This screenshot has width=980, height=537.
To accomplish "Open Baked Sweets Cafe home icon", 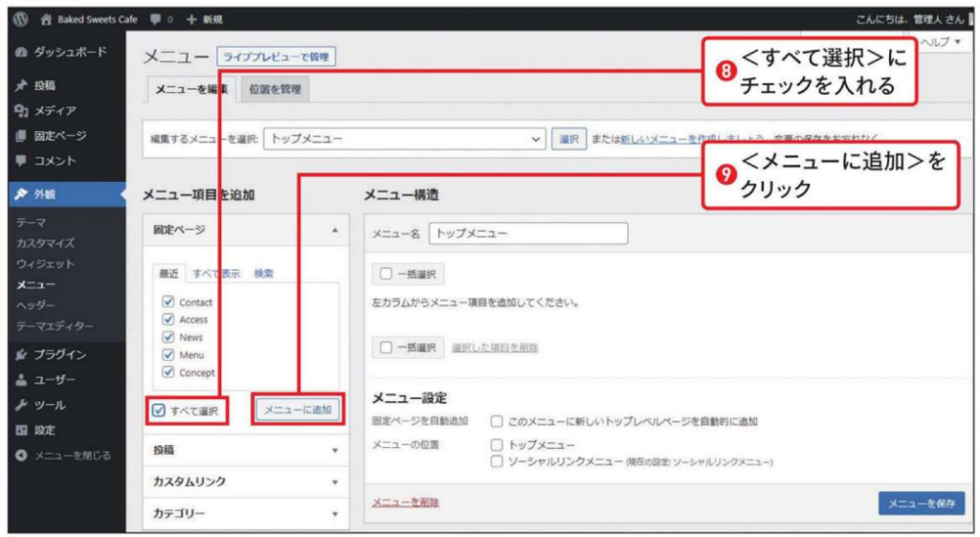I will pos(46,19).
